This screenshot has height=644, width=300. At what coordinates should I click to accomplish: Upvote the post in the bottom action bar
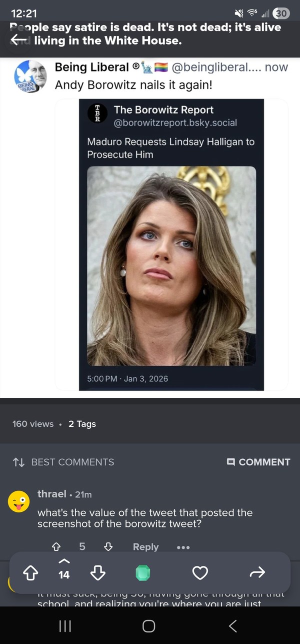coord(31,573)
